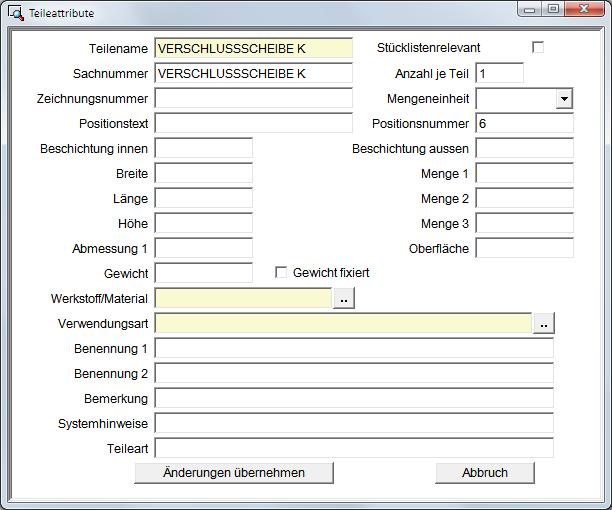
Task: Focus the Teilename input field
Action: coord(253,48)
